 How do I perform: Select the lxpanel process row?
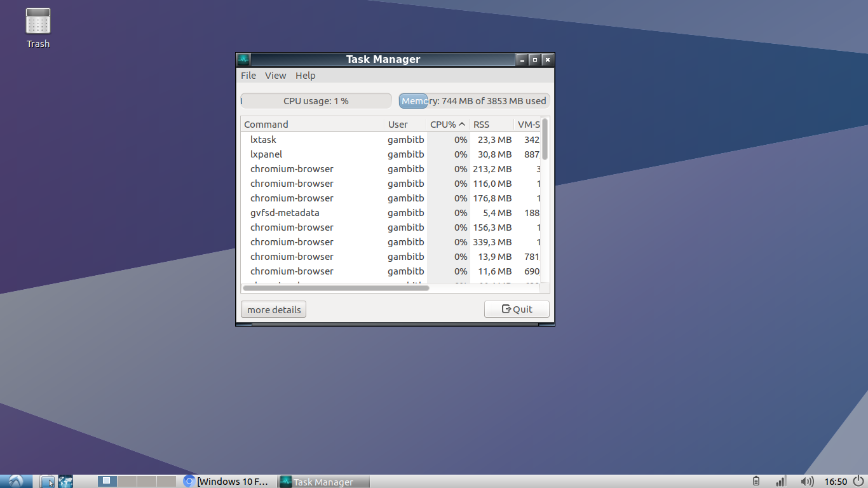pos(391,154)
